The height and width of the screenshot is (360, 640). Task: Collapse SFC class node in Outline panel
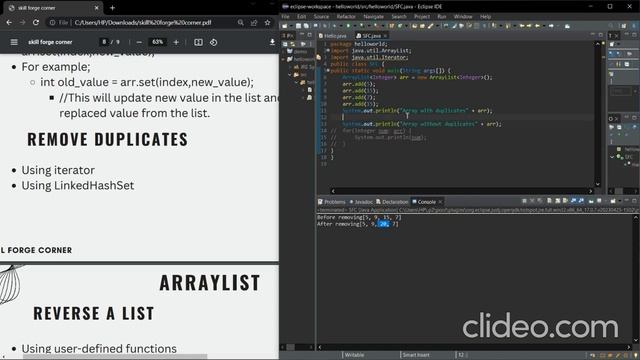612,157
